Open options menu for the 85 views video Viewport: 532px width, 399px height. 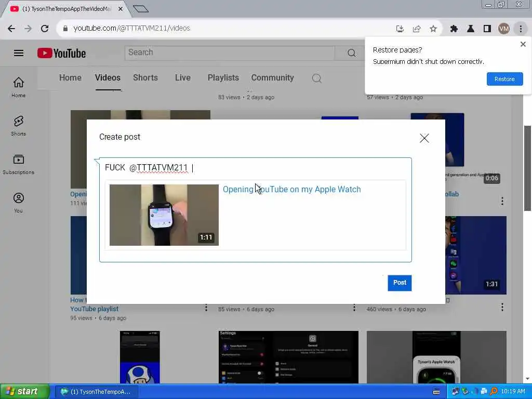(x=354, y=308)
